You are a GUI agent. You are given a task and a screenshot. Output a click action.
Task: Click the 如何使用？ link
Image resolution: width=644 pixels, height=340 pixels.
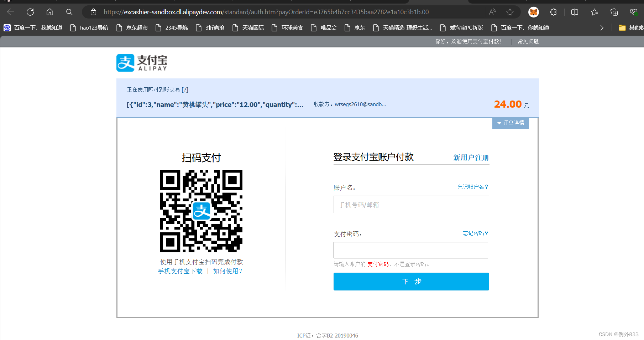(228, 271)
